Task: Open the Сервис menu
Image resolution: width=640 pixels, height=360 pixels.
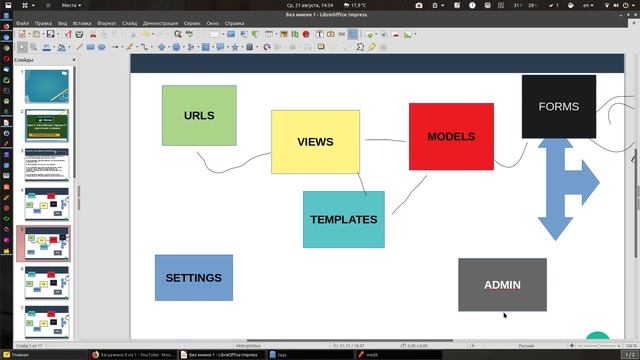Action: (192, 23)
